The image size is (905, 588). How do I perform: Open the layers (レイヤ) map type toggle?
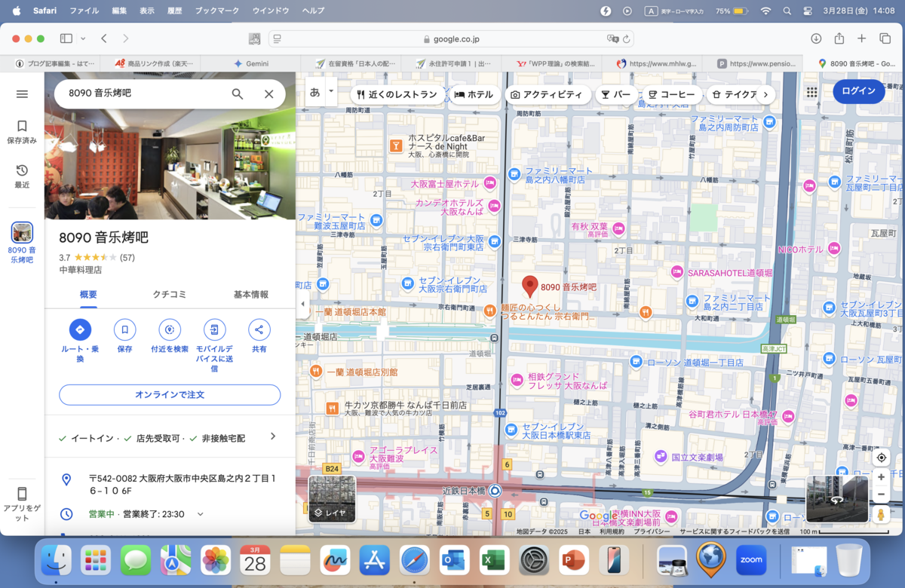pos(332,499)
